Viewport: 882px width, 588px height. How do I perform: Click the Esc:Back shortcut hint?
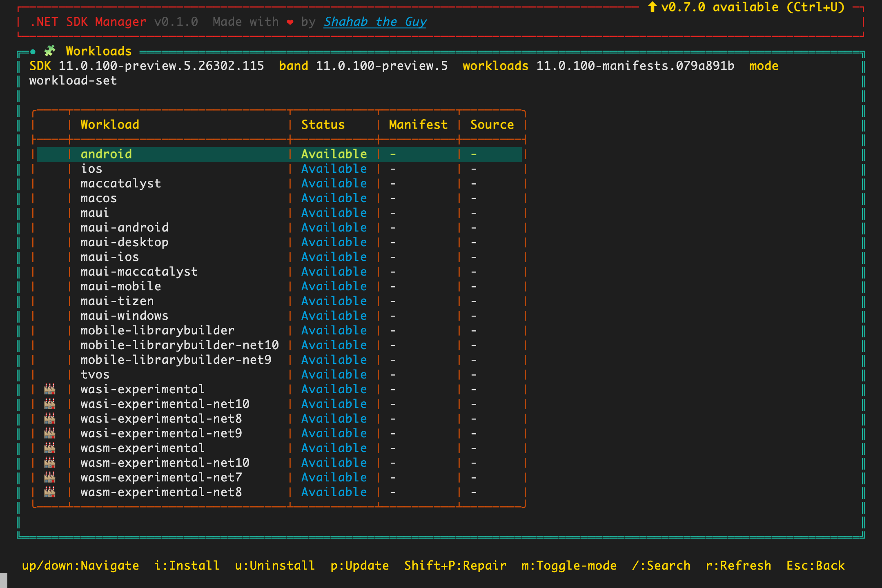(816, 566)
